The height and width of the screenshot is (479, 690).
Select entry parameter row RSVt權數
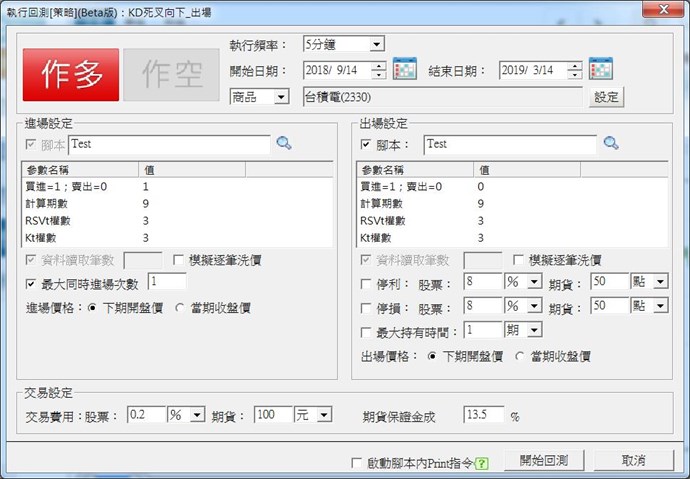(177, 221)
